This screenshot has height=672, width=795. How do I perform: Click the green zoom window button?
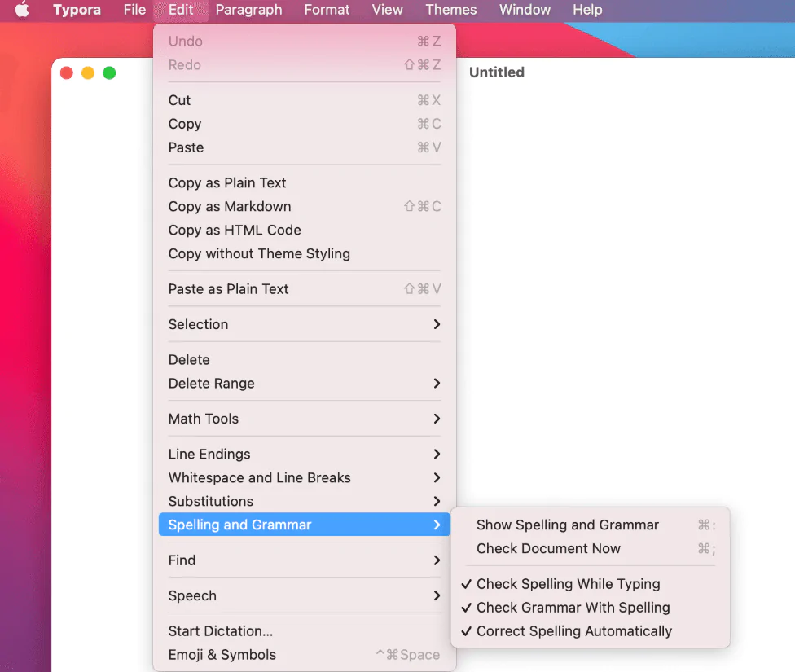pyautogui.click(x=109, y=73)
